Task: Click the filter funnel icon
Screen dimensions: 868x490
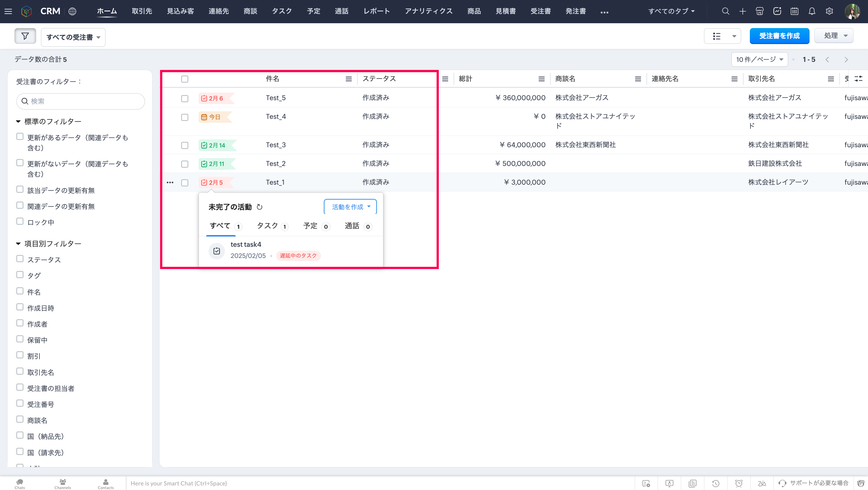Action: tap(25, 36)
